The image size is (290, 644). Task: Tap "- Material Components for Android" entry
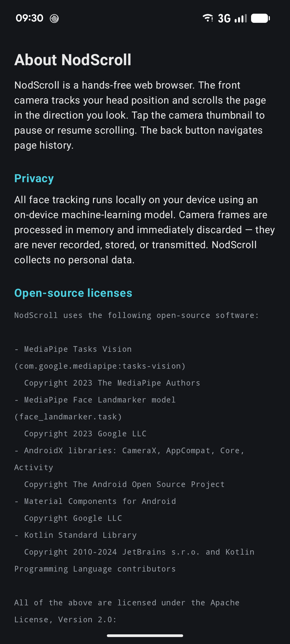[x=95, y=502]
